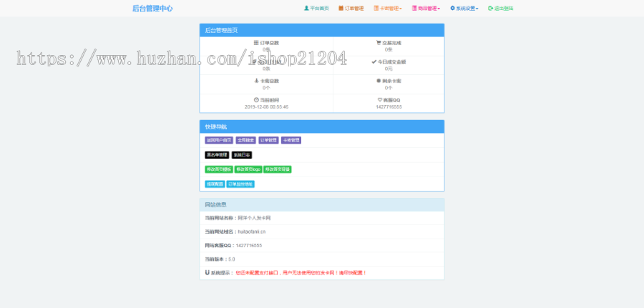Click the logout arrow icon beside 退出登陆
Viewport: 644px width, 308px height.
(x=490, y=8)
